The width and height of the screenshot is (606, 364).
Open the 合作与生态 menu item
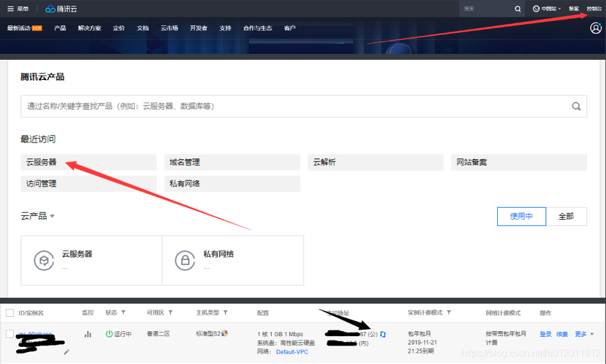pos(258,28)
